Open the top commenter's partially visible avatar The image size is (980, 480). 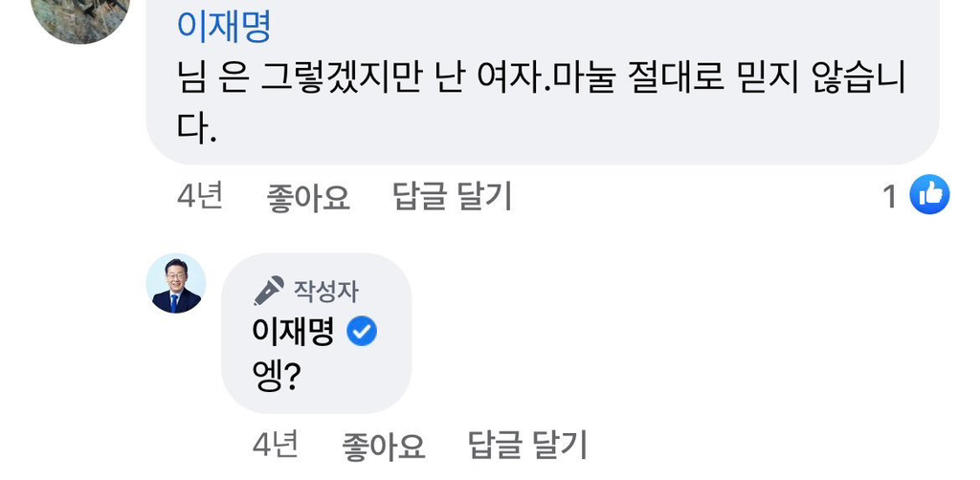pos(80,17)
